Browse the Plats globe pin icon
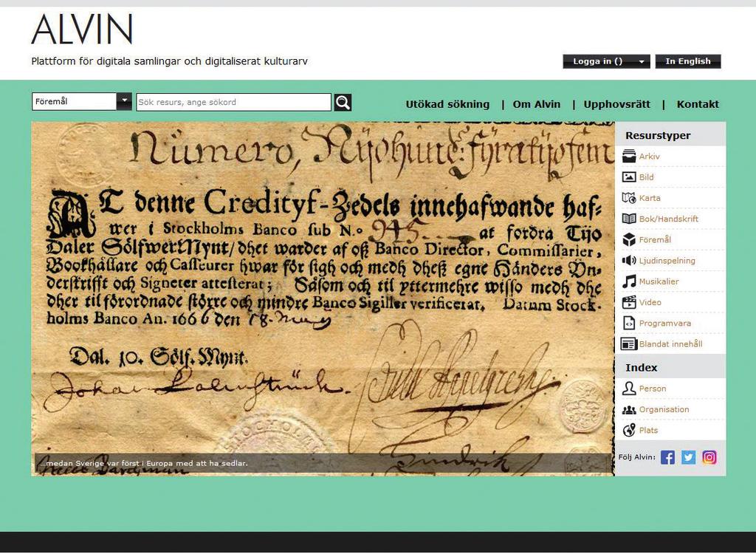 (629, 431)
